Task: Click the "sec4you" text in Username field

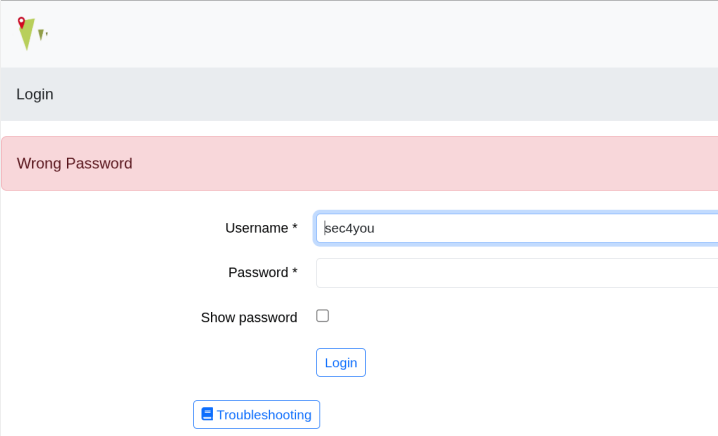Action: [349, 228]
